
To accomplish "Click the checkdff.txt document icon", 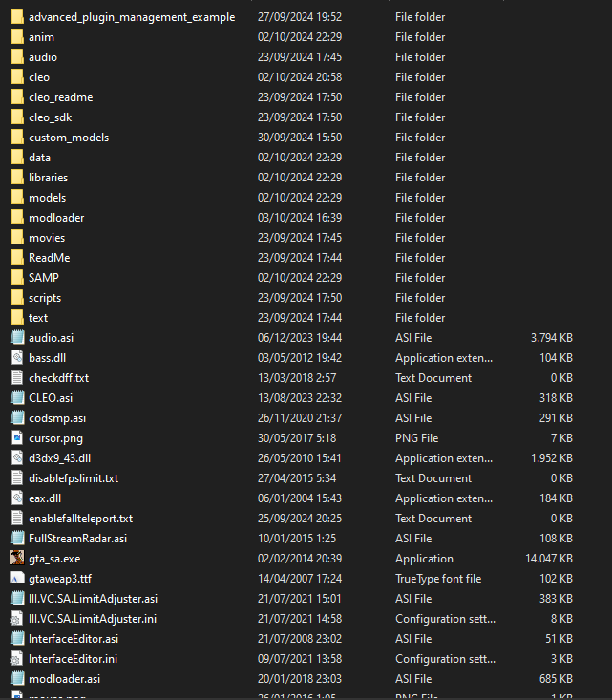I will tap(17, 377).
